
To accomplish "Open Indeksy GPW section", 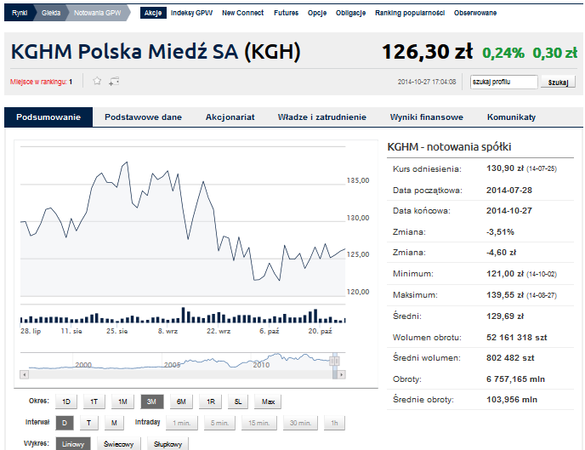I will 191,13.
